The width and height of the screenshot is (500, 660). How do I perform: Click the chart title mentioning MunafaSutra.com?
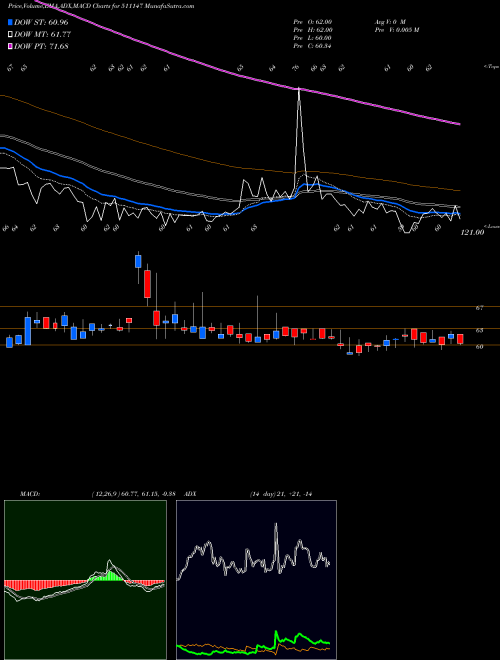(x=101, y=6)
